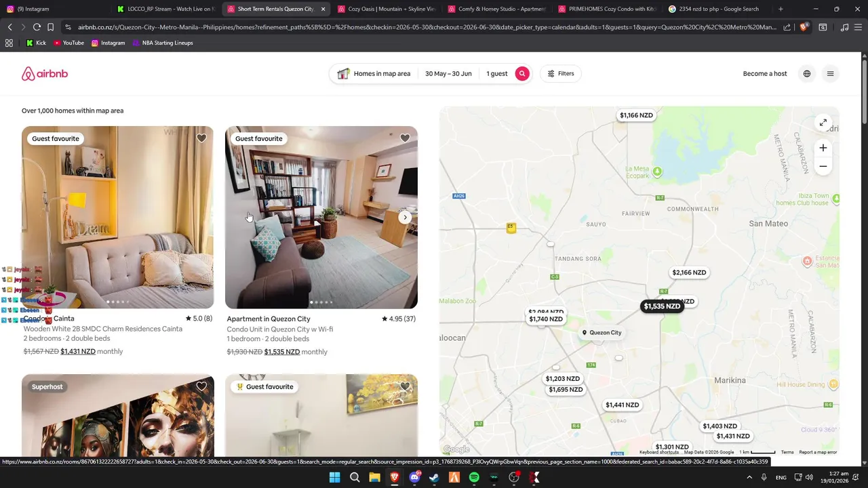Click the share page icon in address bar
Image resolution: width=868 pixels, height=488 pixels.
[x=787, y=27]
